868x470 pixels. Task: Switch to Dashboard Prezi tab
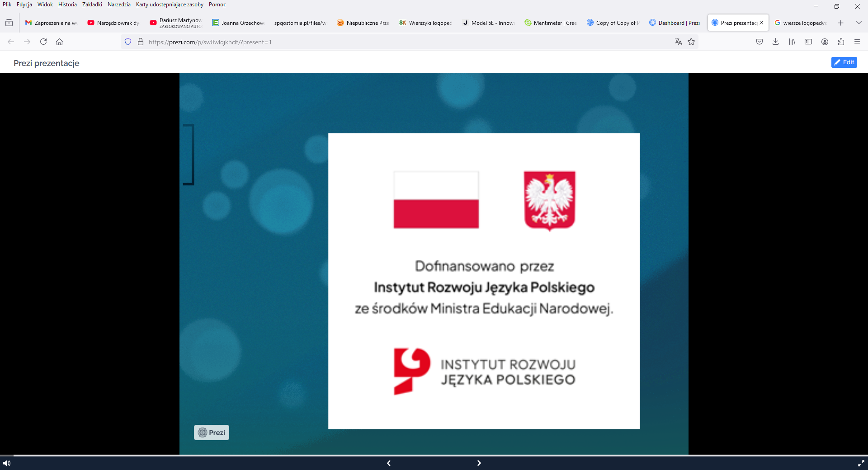(x=675, y=23)
